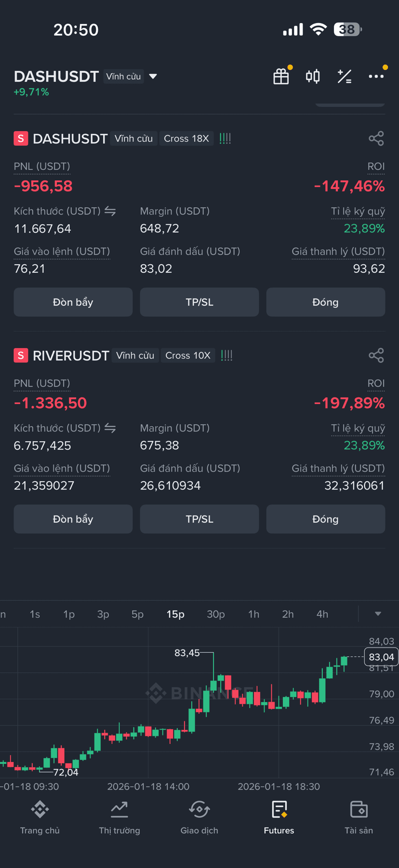Tap the 72,04 low marker on chart

pos(66,772)
